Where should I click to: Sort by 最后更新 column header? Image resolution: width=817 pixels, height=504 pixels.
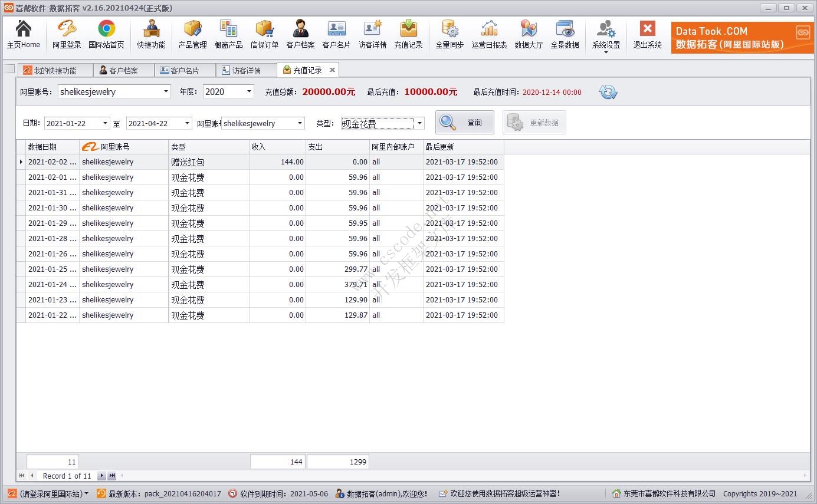point(464,147)
